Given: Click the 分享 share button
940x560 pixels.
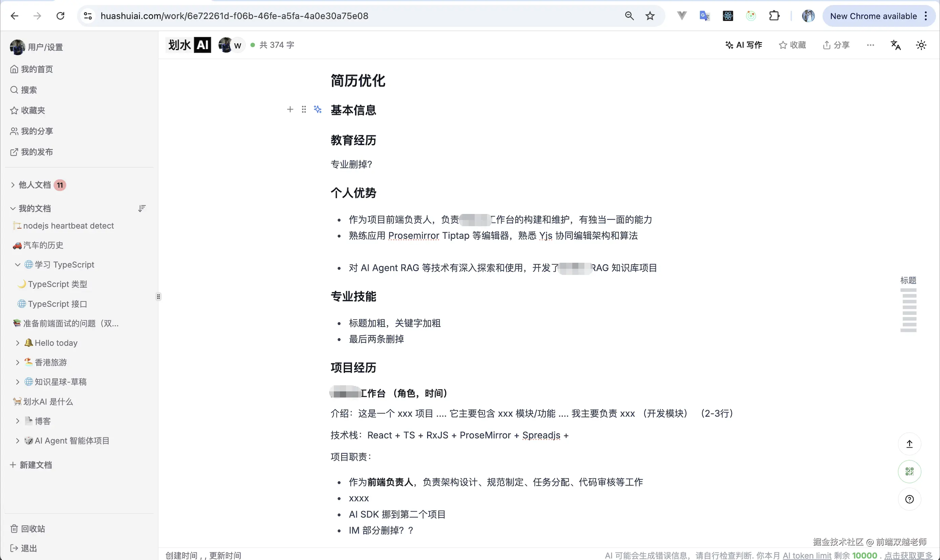Looking at the screenshot, I should tap(836, 45).
